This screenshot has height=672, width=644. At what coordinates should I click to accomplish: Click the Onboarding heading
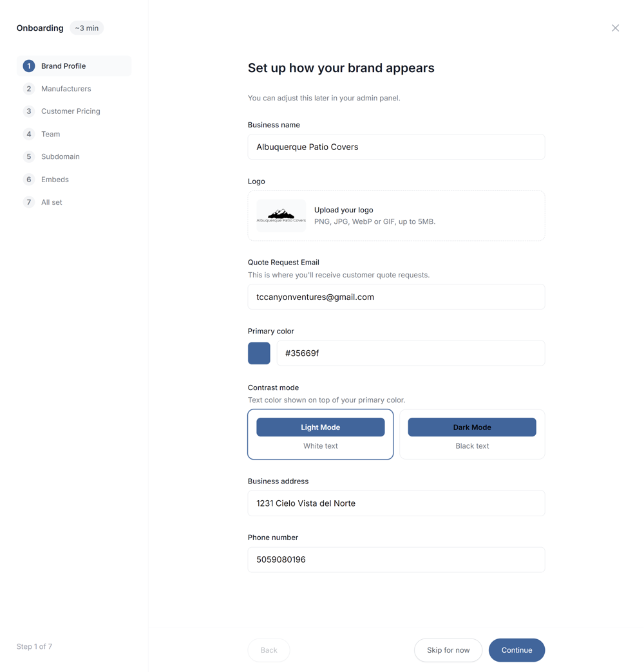click(40, 28)
